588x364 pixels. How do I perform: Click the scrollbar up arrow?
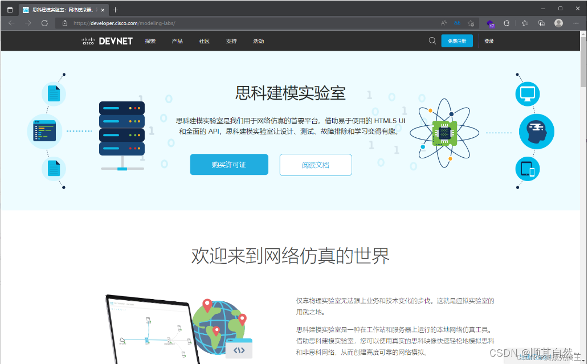coord(583,34)
